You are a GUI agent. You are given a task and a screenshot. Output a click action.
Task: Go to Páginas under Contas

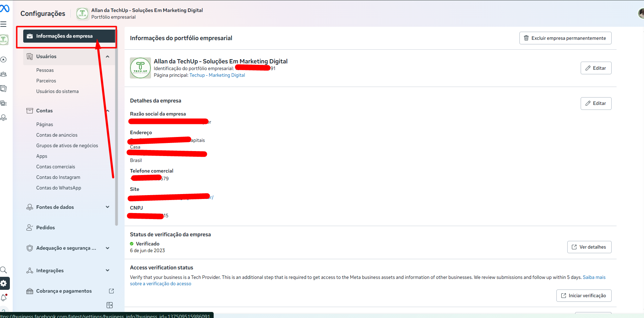(x=45, y=125)
